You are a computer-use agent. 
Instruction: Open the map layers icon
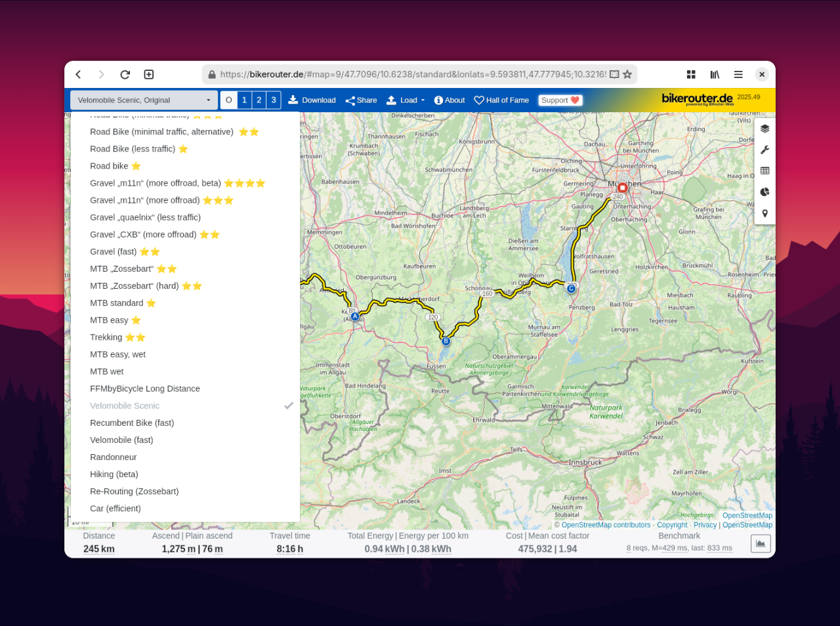[x=765, y=129]
